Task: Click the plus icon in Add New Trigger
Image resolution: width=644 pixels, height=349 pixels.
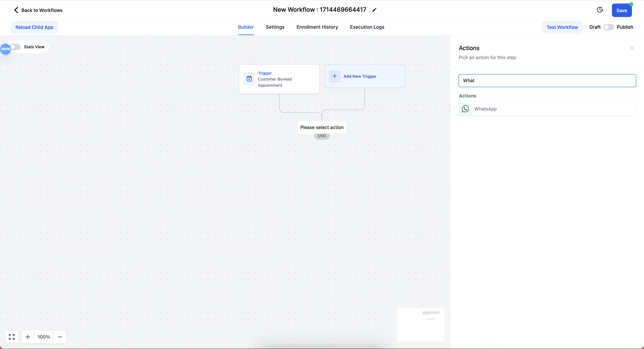Action: tap(334, 76)
